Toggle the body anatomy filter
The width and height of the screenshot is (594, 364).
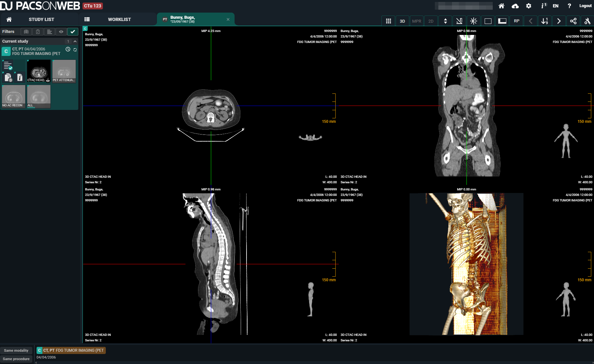coord(26,32)
